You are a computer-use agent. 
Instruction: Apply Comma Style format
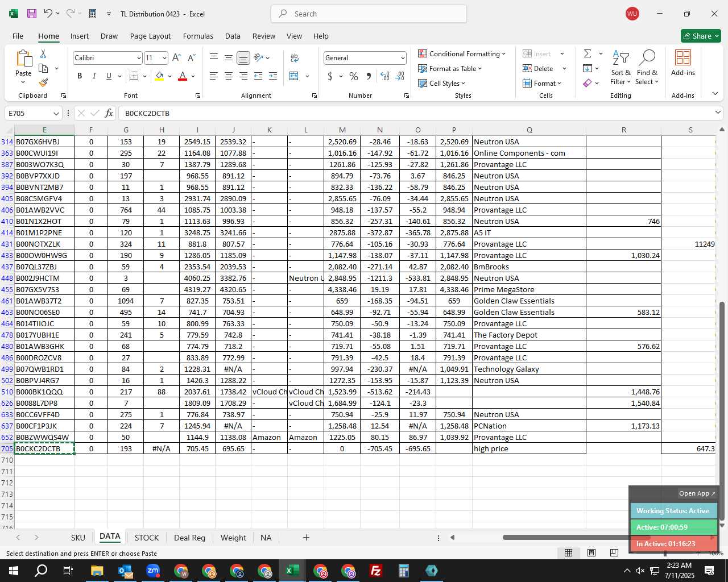tap(369, 76)
